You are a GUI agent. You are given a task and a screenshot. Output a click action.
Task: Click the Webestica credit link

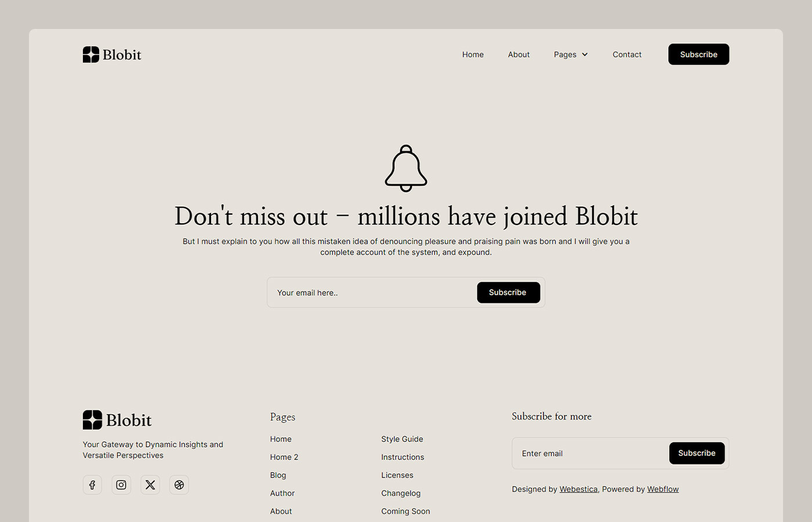578,489
